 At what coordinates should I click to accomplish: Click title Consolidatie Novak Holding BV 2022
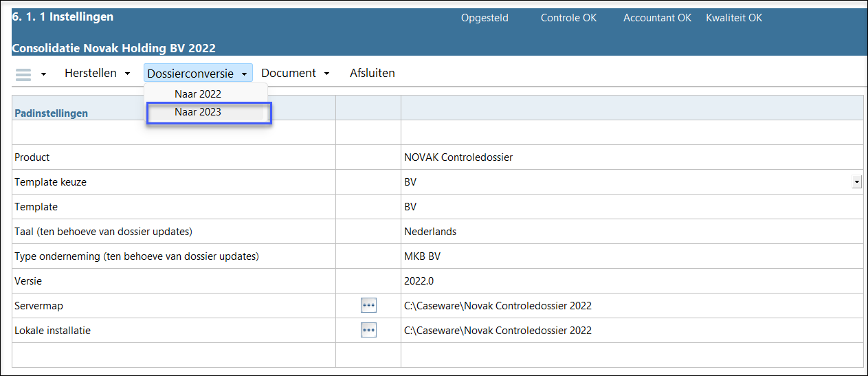(x=114, y=48)
